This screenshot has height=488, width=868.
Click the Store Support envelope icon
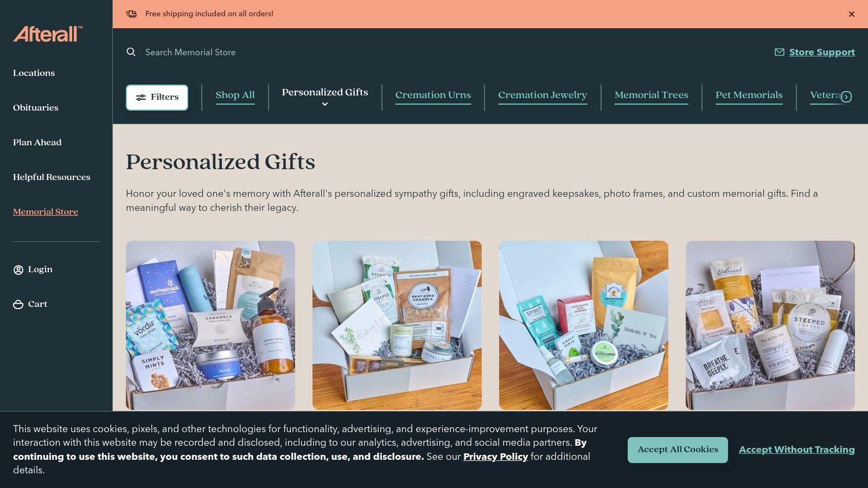click(780, 52)
